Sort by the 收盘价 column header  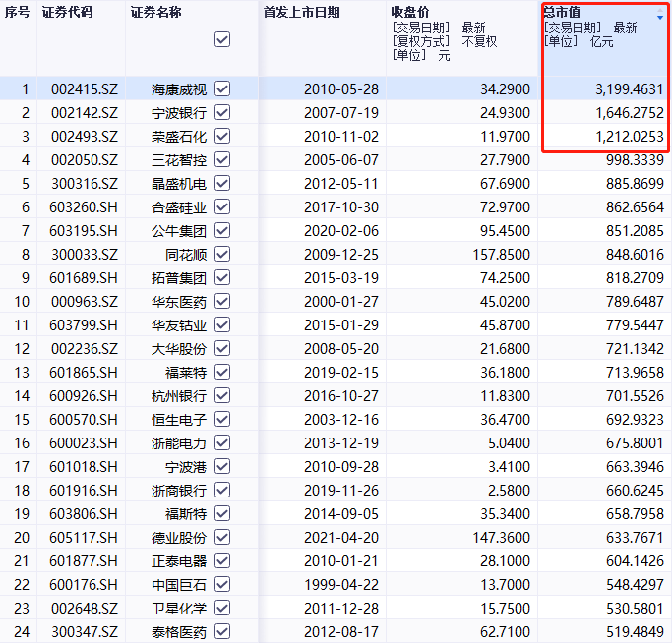click(x=410, y=12)
